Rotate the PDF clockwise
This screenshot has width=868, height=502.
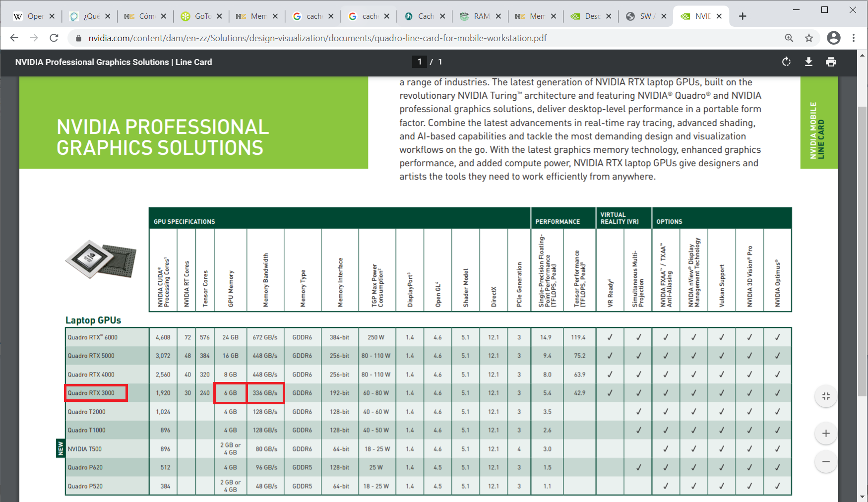click(786, 62)
